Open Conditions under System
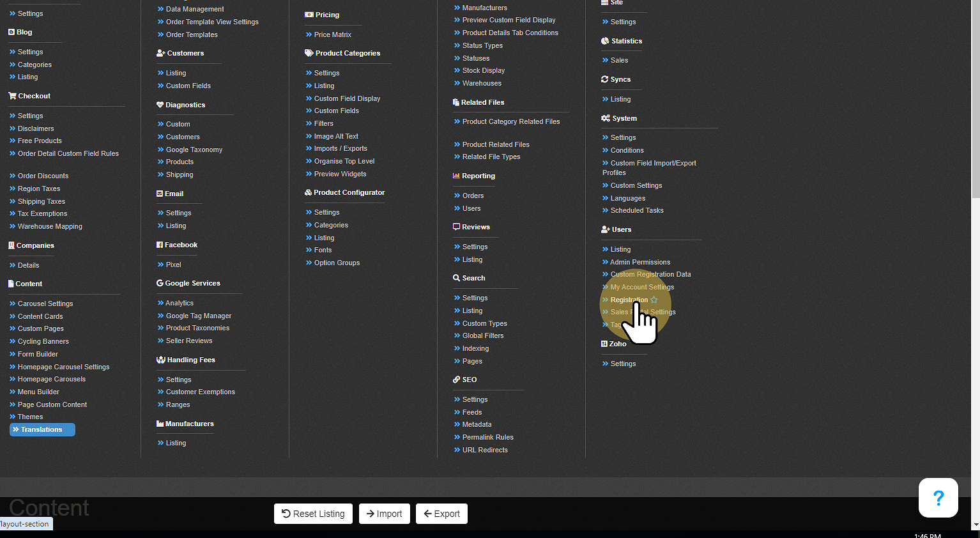This screenshot has height=538, width=980. coord(627,150)
